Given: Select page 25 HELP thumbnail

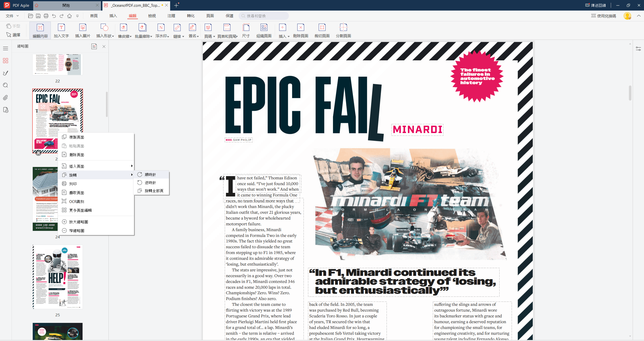Looking at the screenshot, I should coord(58,277).
